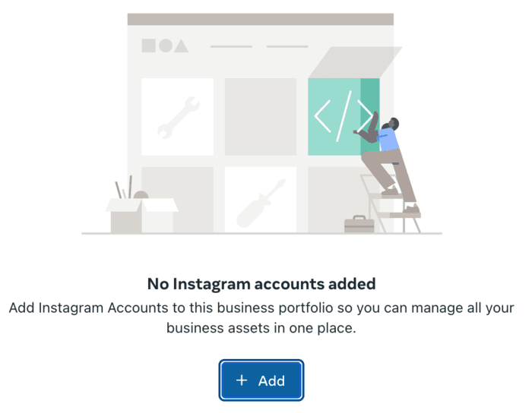Click the first gray line in illustration header
Image resolution: width=532 pixels, height=413 pixels.
(x=230, y=46)
